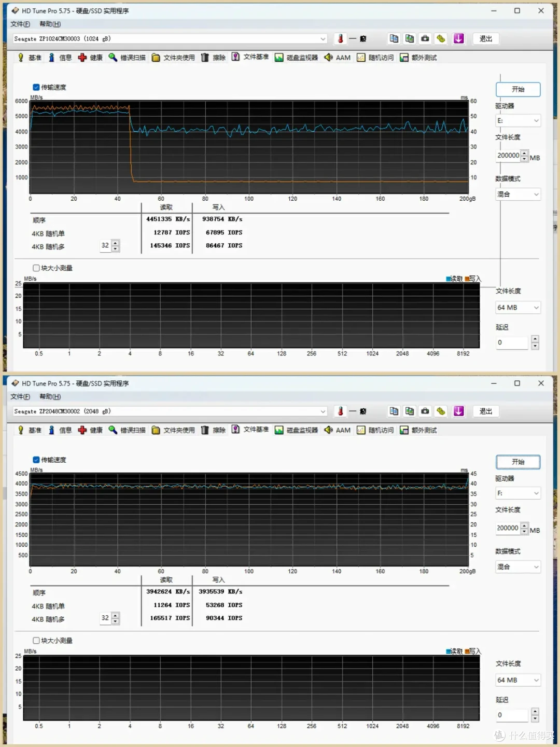Screen dimensions: 560x747
Task: Click first copy-text icon in top window toolbar
Action: tap(394, 38)
